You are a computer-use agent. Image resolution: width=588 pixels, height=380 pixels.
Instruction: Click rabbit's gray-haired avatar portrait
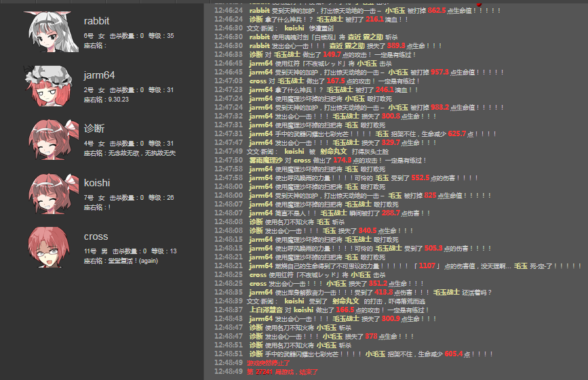[50, 32]
